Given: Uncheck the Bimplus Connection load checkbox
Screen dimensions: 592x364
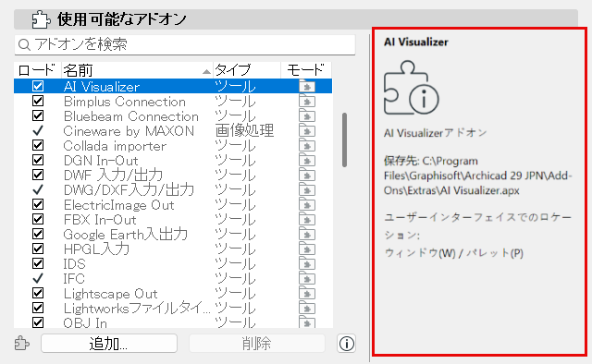Looking at the screenshot, I should coord(38,101).
